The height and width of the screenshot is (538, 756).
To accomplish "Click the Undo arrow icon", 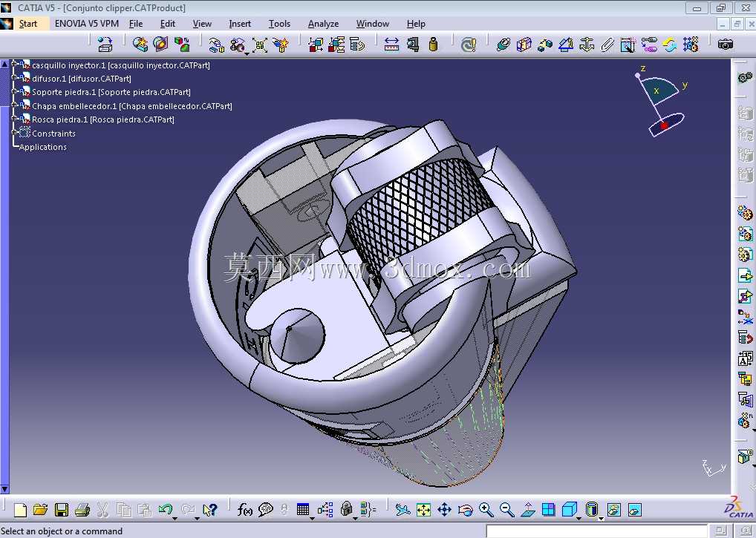I will [166, 509].
